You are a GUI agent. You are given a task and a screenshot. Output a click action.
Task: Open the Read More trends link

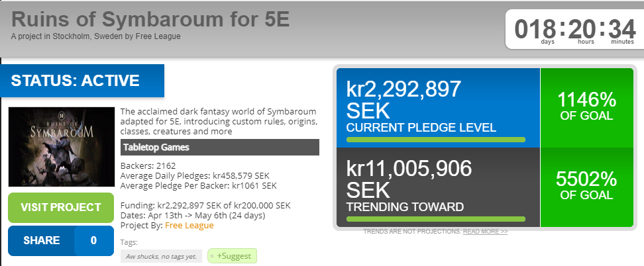click(x=485, y=232)
